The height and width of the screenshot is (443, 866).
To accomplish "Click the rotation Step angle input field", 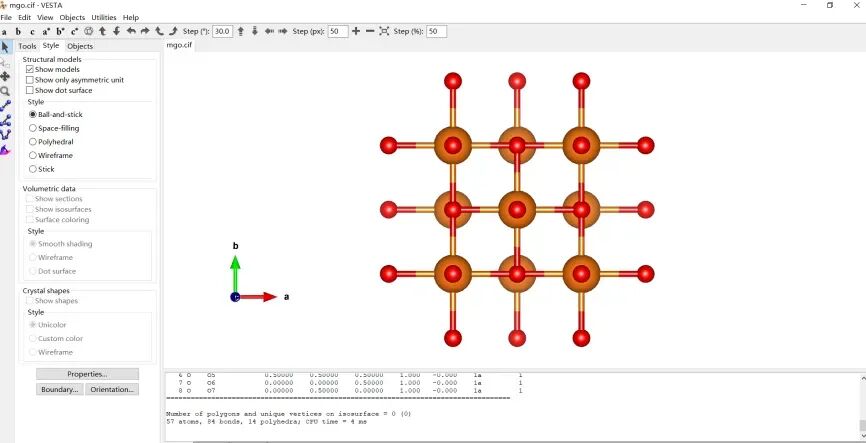I will coord(222,31).
